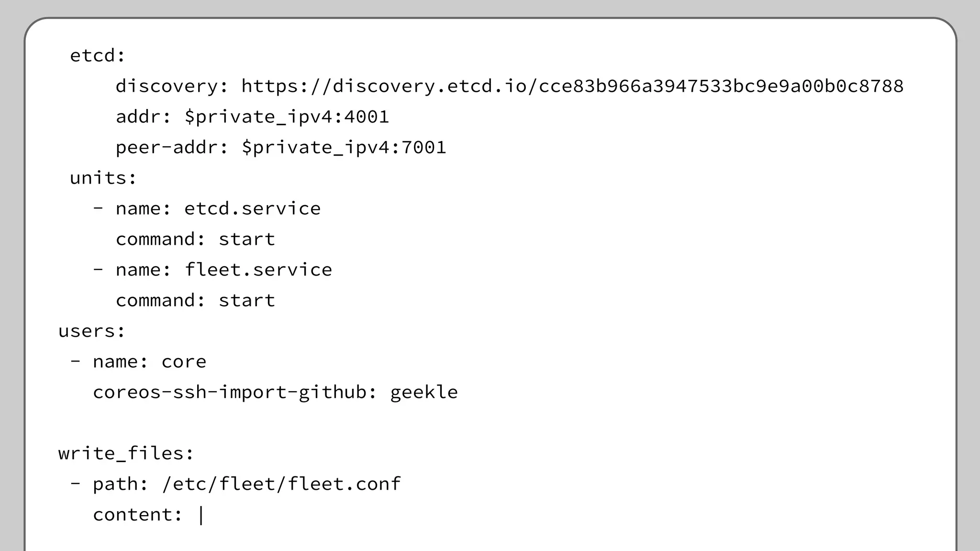Click the user name "core"
Image resolution: width=980 pixels, height=551 pixels.
[184, 362]
